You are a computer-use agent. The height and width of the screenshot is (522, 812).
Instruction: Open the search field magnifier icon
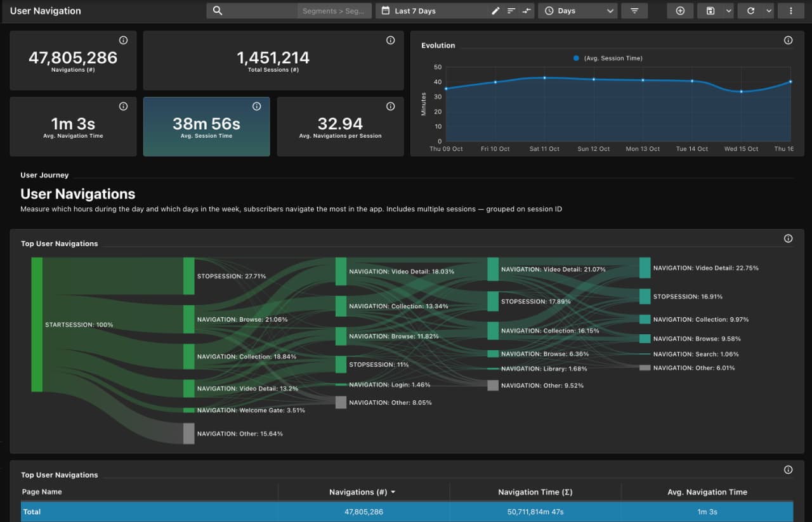[x=216, y=11]
